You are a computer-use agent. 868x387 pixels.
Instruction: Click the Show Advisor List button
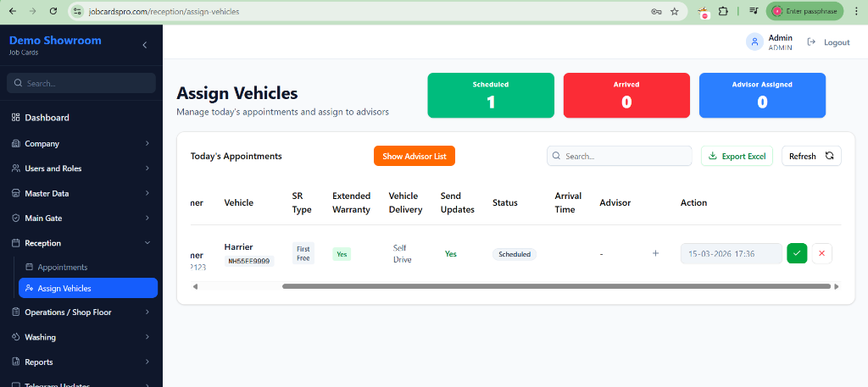(x=415, y=156)
